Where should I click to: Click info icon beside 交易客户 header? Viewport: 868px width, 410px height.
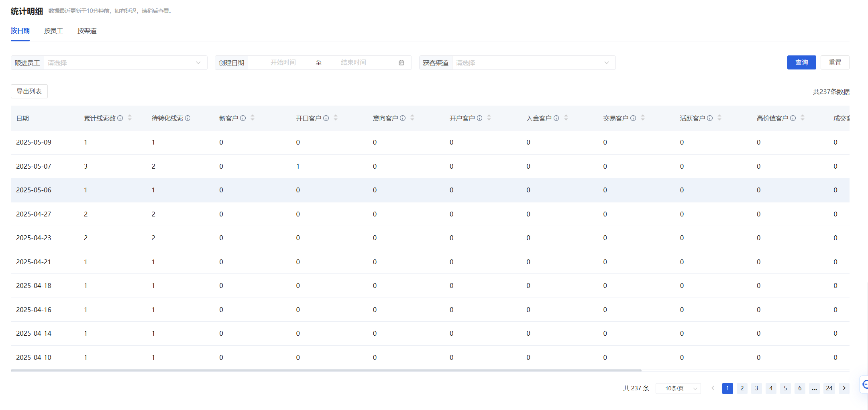(x=633, y=118)
